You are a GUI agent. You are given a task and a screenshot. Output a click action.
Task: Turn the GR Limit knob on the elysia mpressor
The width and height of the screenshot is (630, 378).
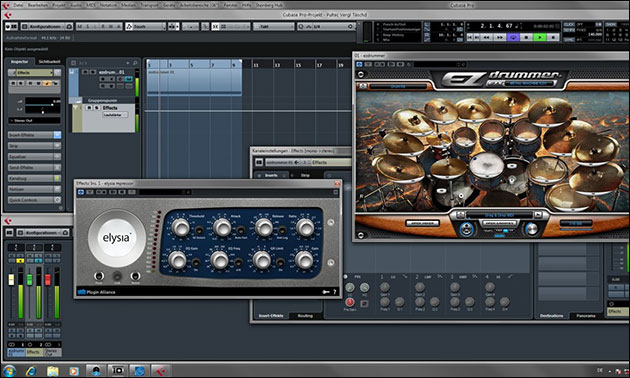(262, 260)
